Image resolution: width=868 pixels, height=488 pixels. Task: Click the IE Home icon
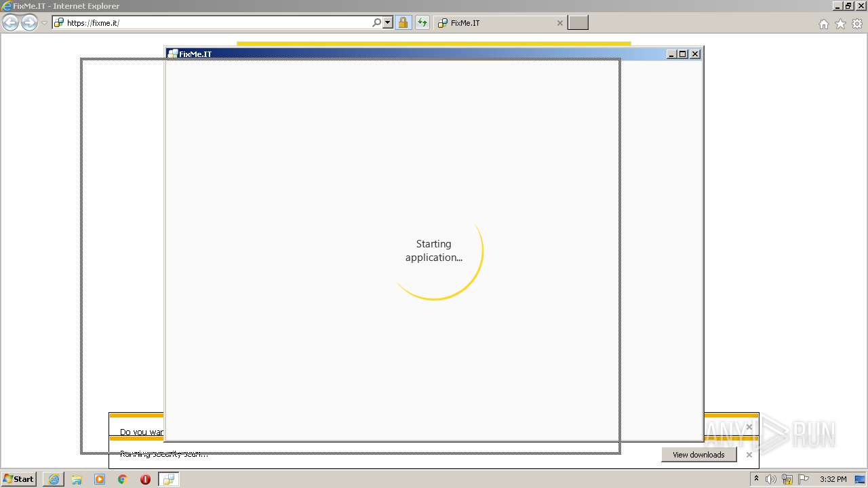(823, 24)
